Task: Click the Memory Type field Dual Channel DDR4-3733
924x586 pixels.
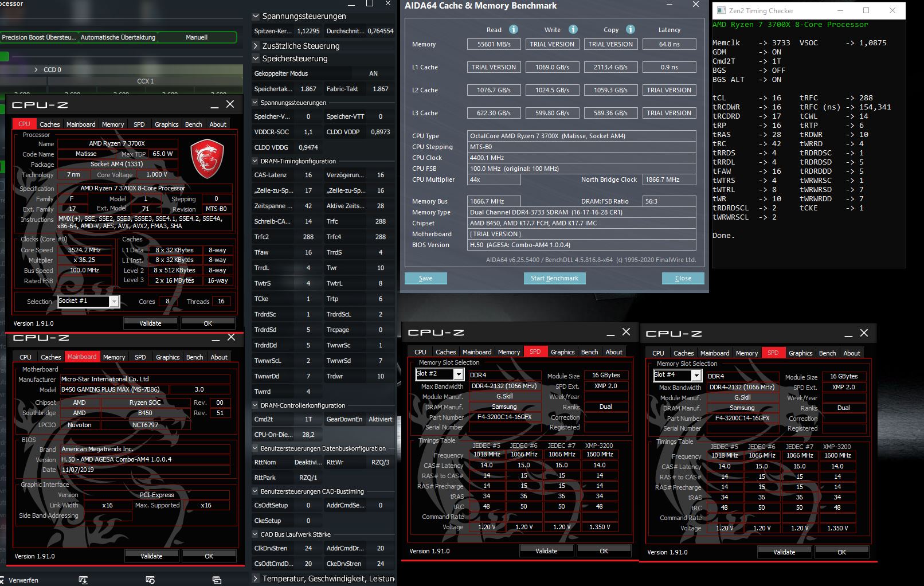Action: pyautogui.click(x=583, y=212)
